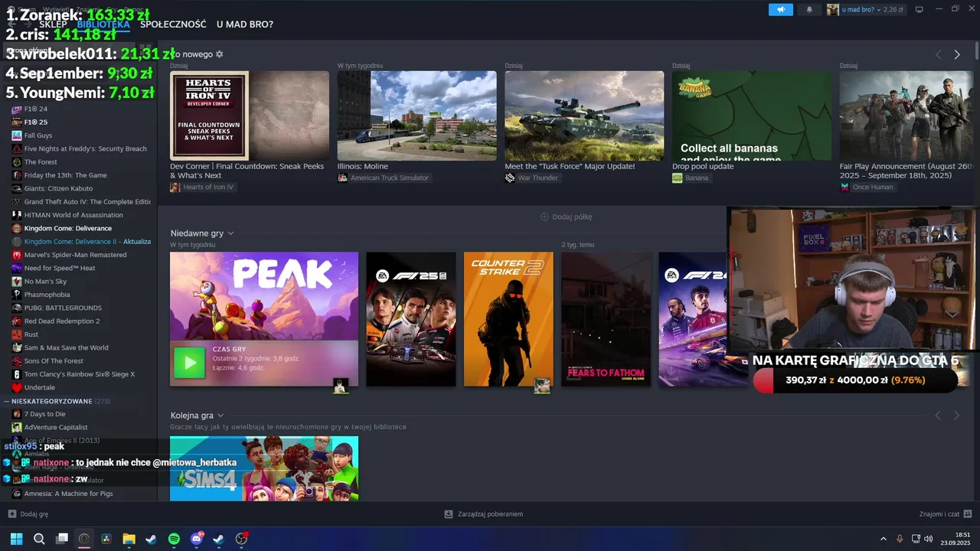Open the Illinois: Moline news image
The height and width of the screenshot is (551, 980).
(416, 116)
